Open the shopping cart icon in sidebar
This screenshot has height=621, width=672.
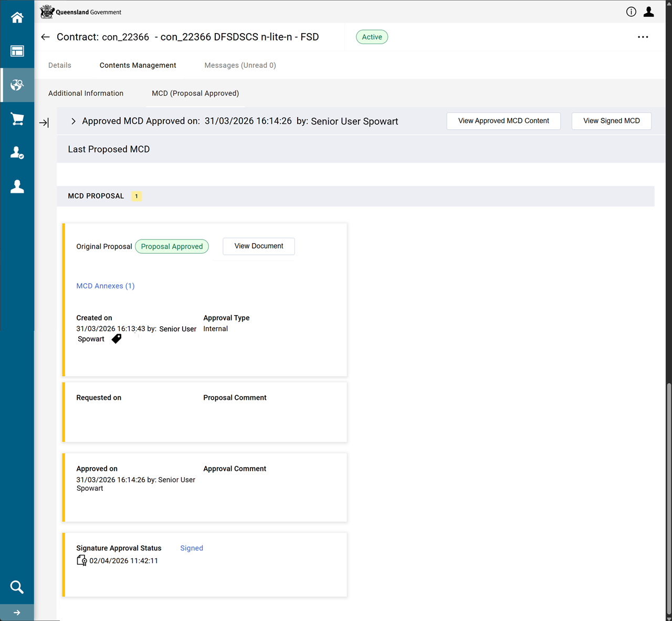[17, 119]
